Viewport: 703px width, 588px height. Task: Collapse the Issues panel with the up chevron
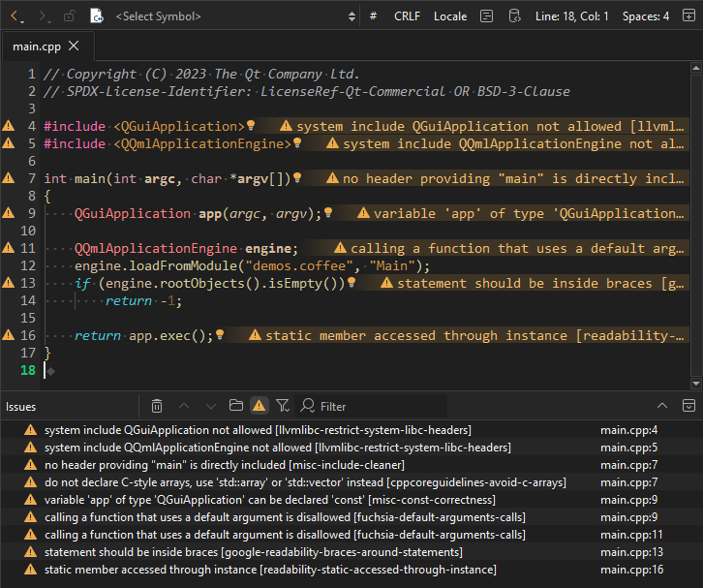click(x=662, y=406)
